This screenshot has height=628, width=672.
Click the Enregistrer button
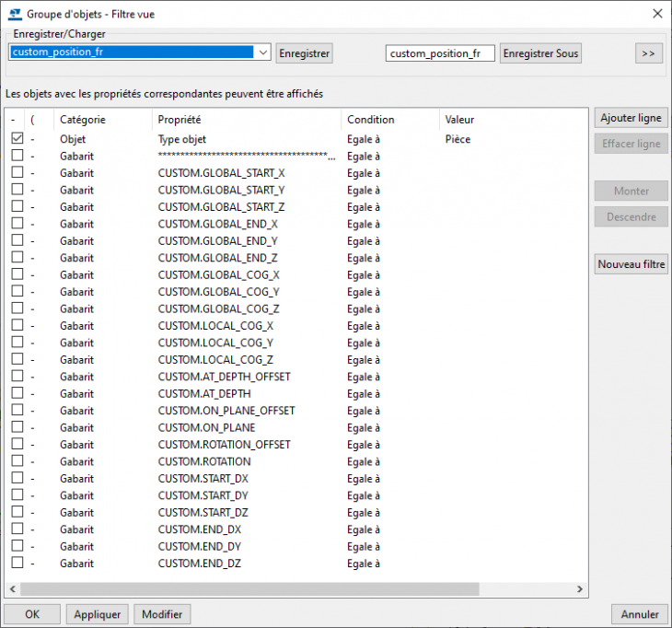tap(304, 53)
